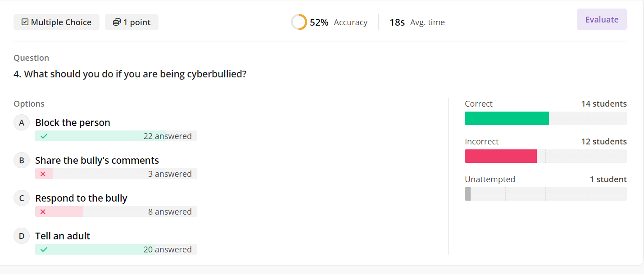Click the red X under Respond to the bully
Screen dimensions: 644x274
click(x=43, y=211)
